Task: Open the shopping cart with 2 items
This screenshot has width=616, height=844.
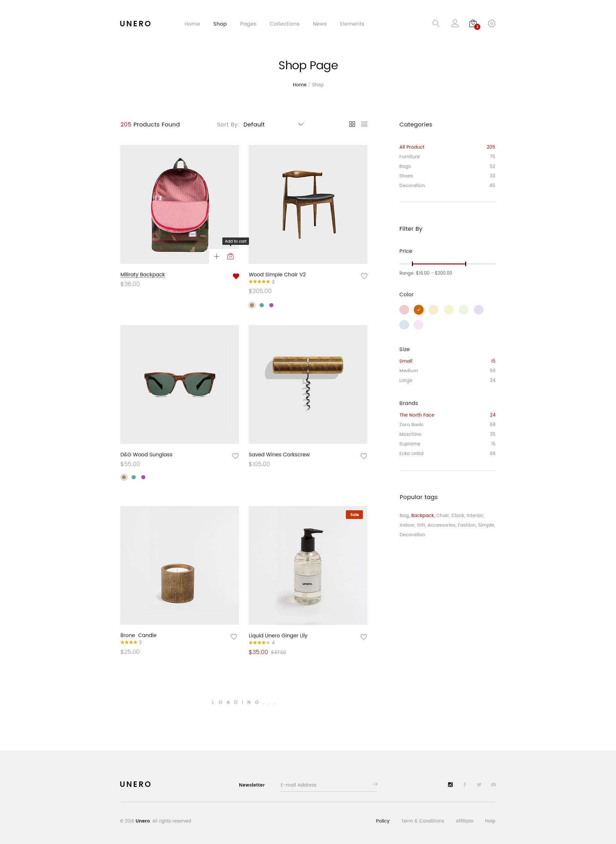Action: coord(474,24)
